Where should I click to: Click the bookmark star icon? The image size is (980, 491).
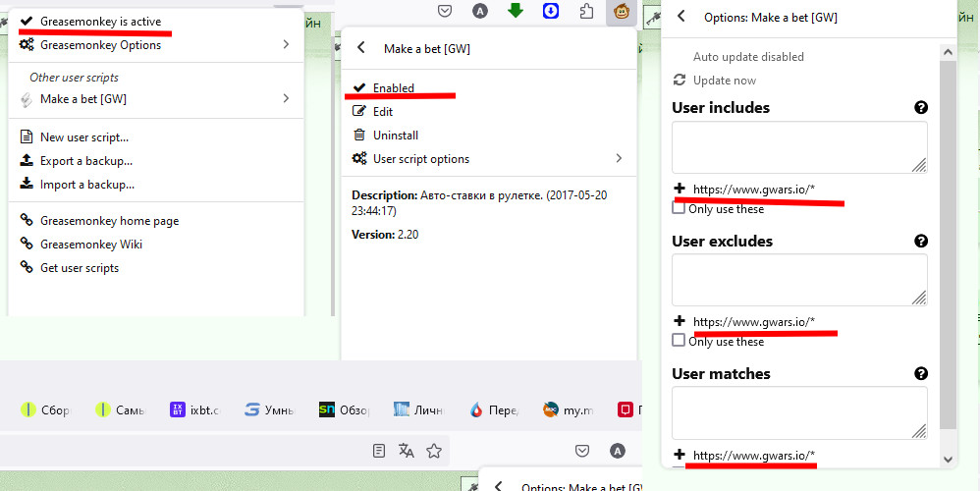coord(434,451)
